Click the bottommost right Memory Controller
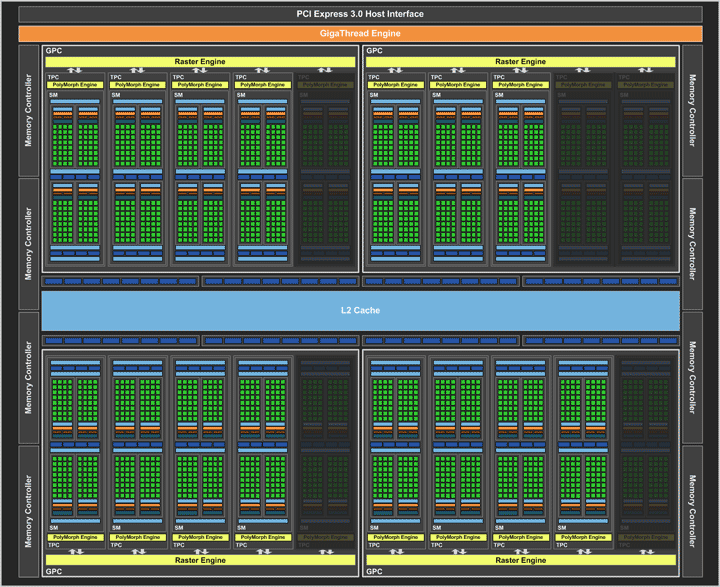The width and height of the screenshot is (720, 587). [691, 509]
